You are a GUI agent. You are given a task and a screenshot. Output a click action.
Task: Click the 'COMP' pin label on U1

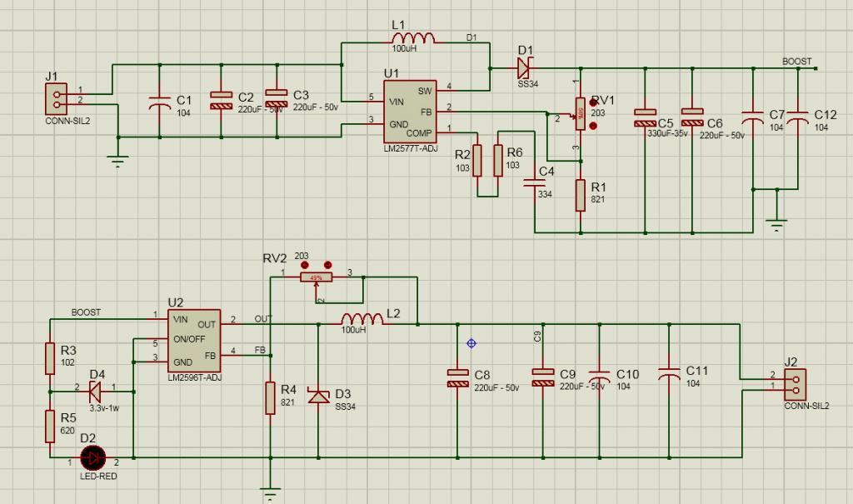pos(419,133)
